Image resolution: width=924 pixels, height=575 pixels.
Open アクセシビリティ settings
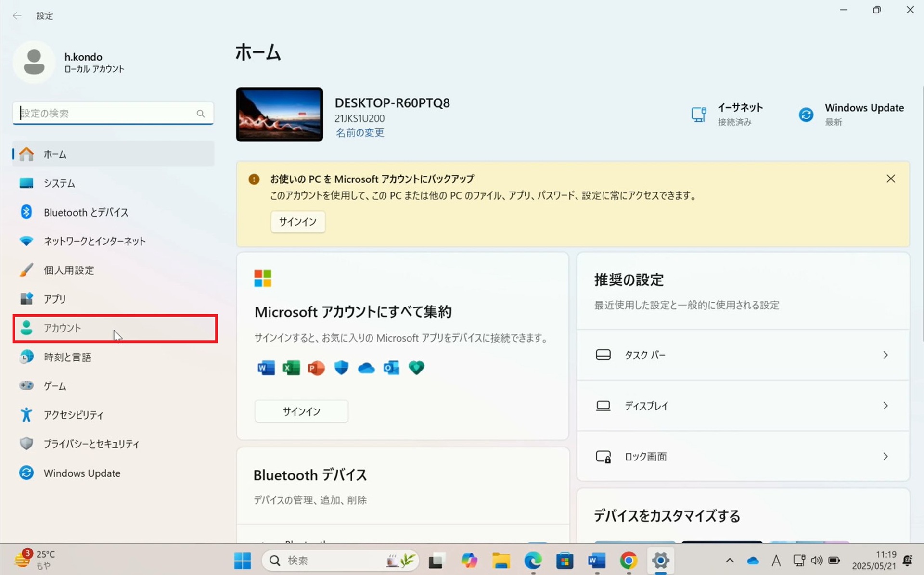(113, 415)
